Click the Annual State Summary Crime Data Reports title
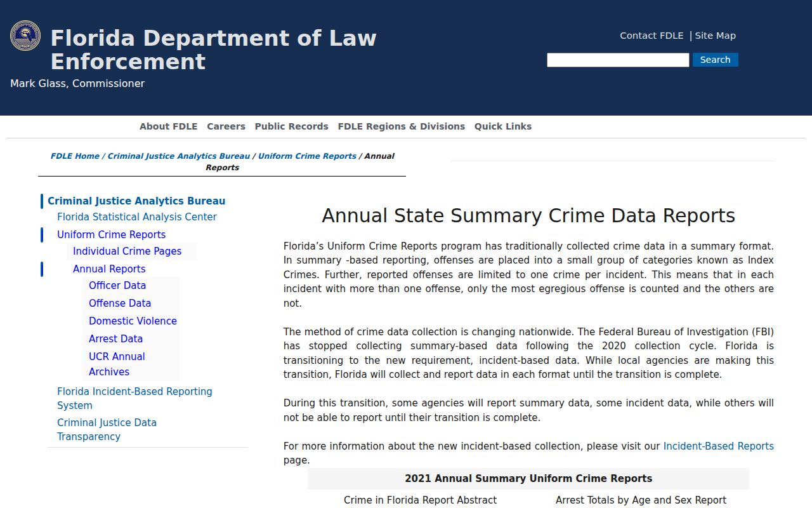The image size is (812, 508). (528, 216)
